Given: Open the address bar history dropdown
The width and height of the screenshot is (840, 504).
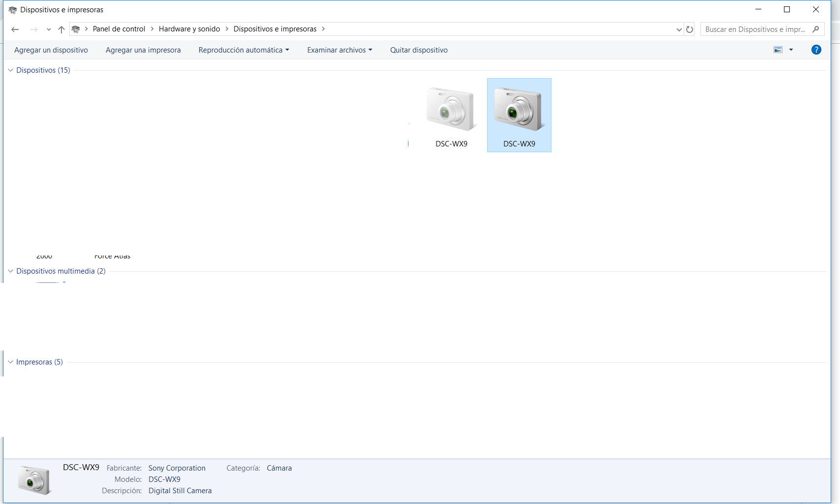Looking at the screenshot, I should (x=679, y=29).
